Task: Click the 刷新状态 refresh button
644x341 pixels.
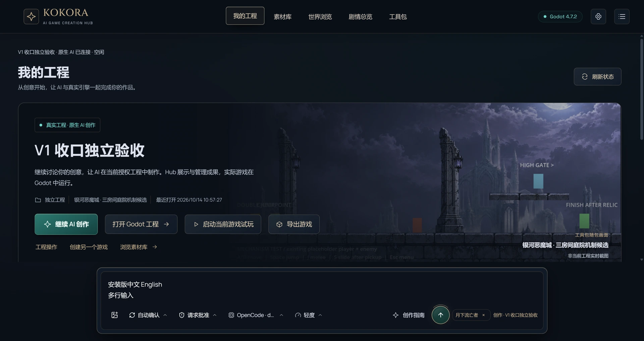Action: [x=597, y=77]
